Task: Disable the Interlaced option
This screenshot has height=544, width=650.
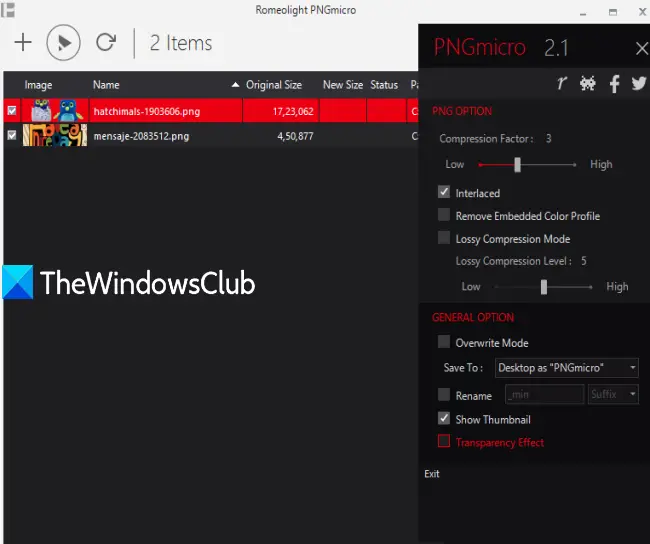Action: point(444,192)
